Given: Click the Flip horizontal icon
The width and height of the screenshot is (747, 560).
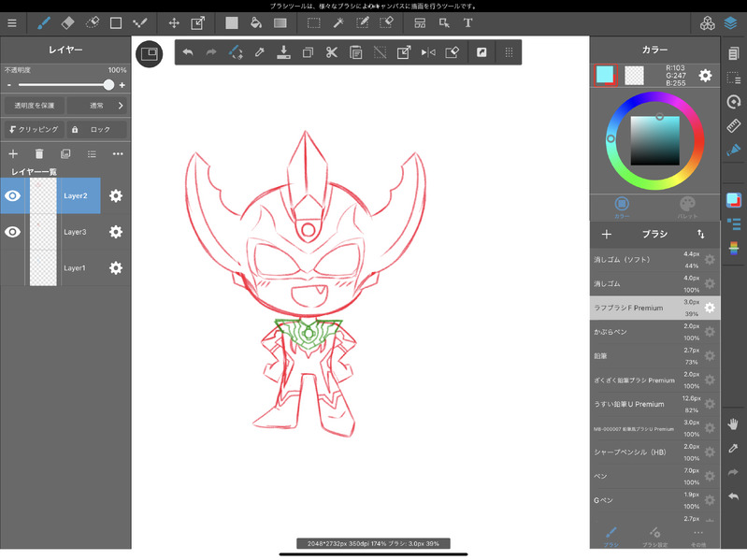Looking at the screenshot, I should (x=428, y=52).
